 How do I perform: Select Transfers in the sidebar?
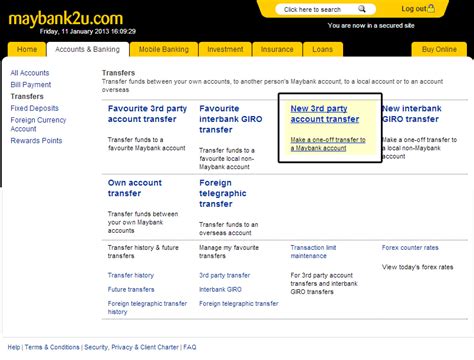tap(27, 96)
